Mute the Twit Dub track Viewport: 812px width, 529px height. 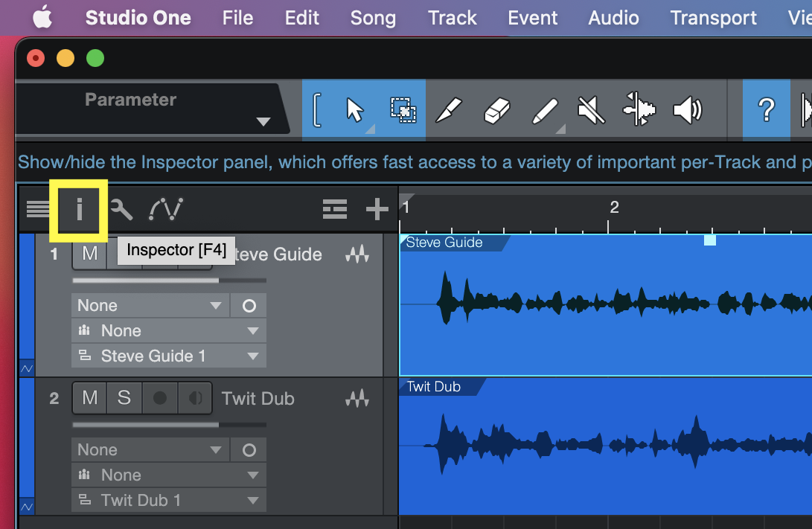pyautogui.click(x=89, y=399)
